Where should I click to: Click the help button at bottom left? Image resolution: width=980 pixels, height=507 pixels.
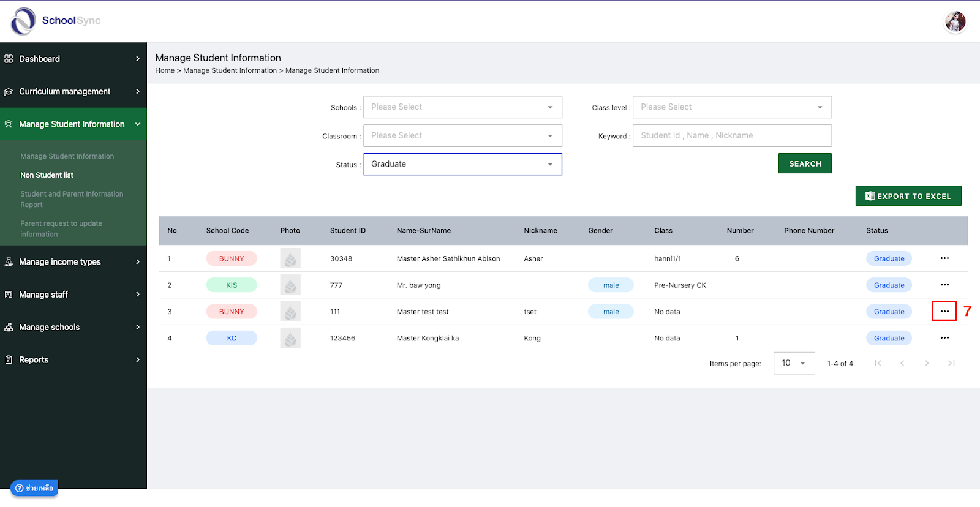pyautogui.click(x=34, y=488)
